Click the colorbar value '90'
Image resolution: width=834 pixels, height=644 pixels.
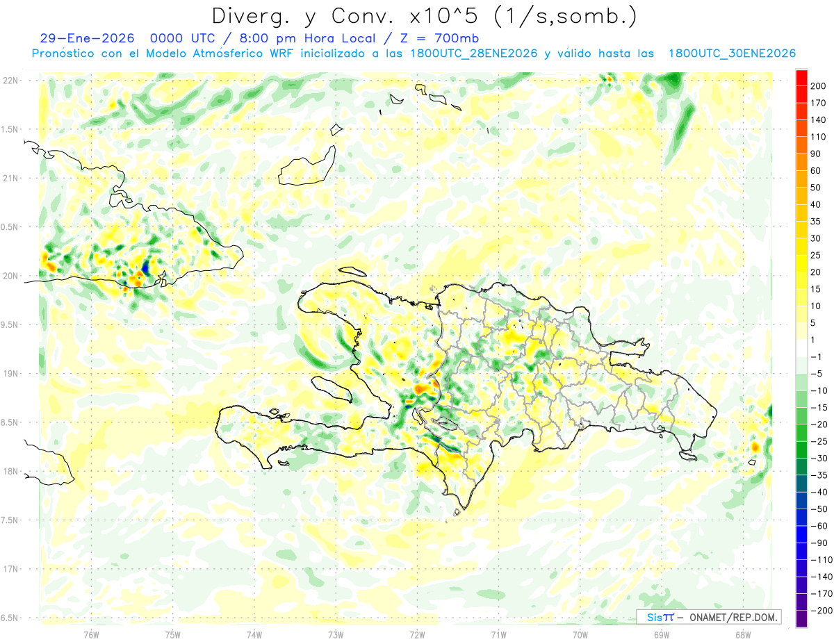point(816,154)
